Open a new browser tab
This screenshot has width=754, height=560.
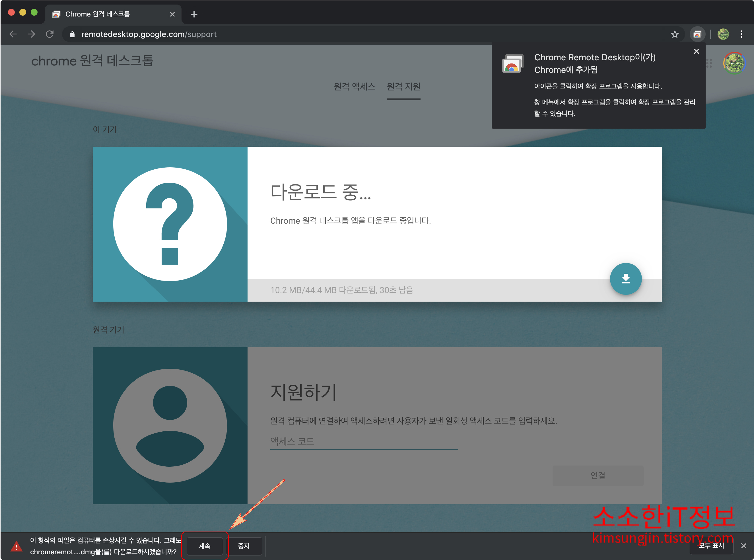pos(194,14)
